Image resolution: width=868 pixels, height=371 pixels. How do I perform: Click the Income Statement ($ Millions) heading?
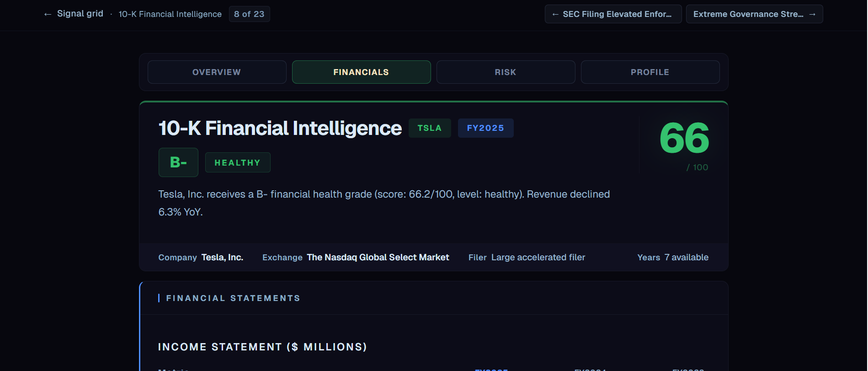point(262,347)
